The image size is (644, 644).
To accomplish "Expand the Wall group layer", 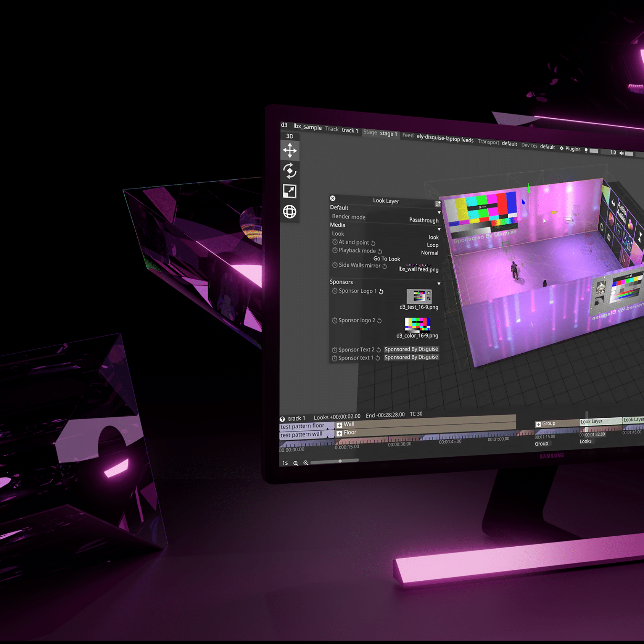I will pos(339,425).
